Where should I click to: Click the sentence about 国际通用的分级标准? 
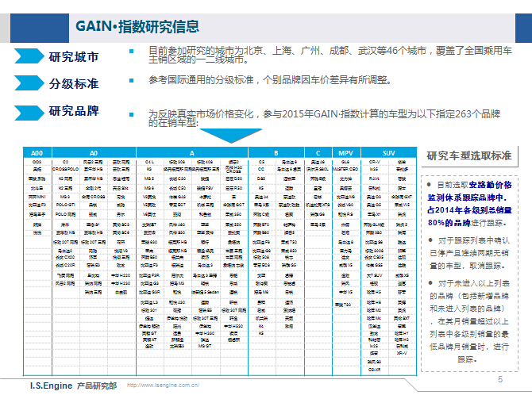click(270, 80)
